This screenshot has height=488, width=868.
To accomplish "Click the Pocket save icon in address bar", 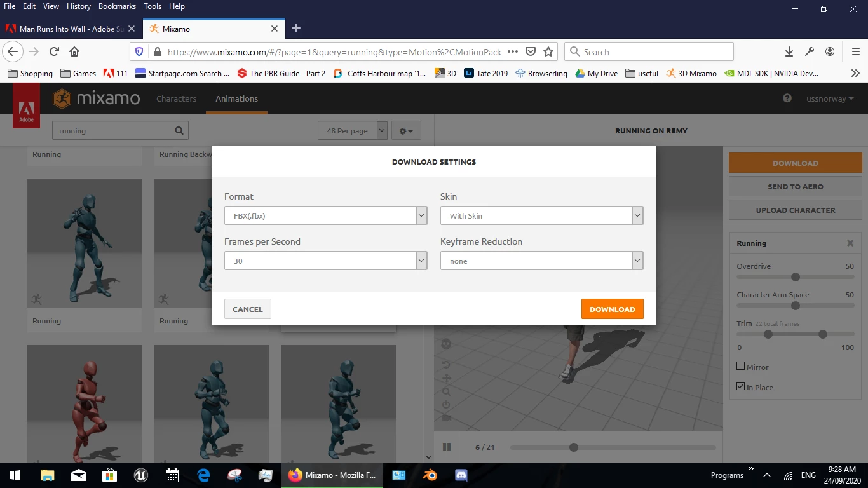I will point(531,51).
